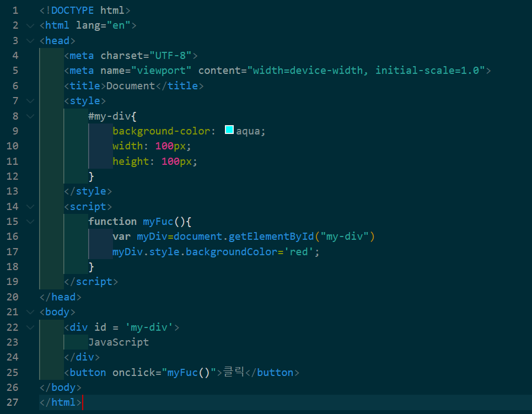Screen dimensions: 532x414
Task: Click the getElementById method call
Action: tap(271, 236)
